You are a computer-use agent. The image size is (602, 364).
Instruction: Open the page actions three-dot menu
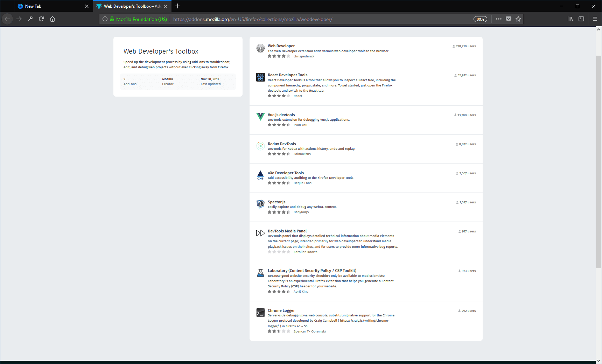pos(498,19)
